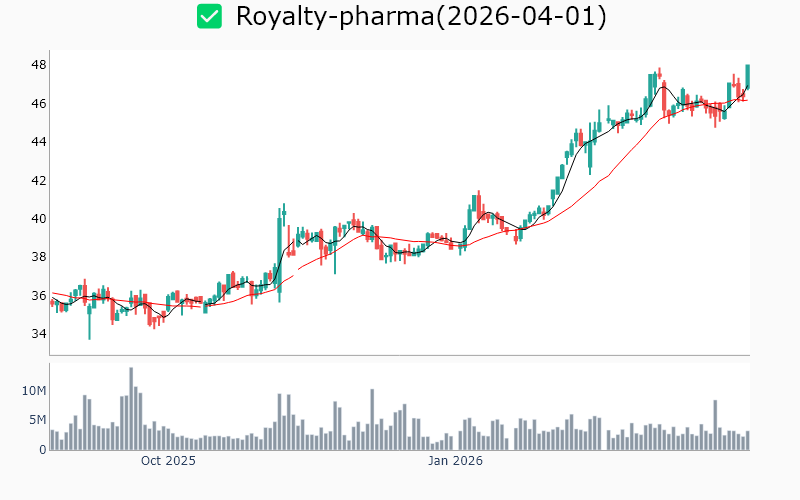Viewport: 800px width, 500px height.
Task: Click the green checkmark icon beside the title
Action: point(209,16)
